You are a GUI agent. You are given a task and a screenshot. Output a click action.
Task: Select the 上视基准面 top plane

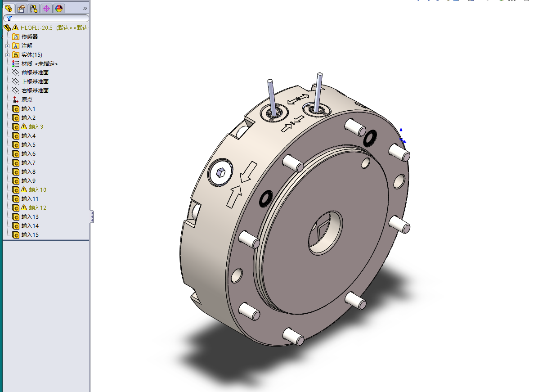[x=35, y=82]
